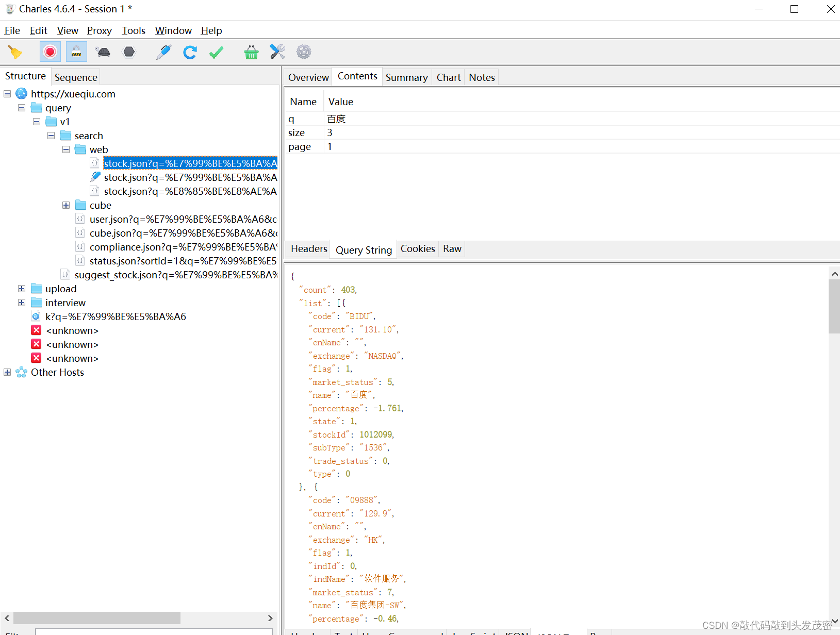The height and width of the screenshot is (635, 840).
Task: Show the request Headers tab
Action: [x=309, y=249]
